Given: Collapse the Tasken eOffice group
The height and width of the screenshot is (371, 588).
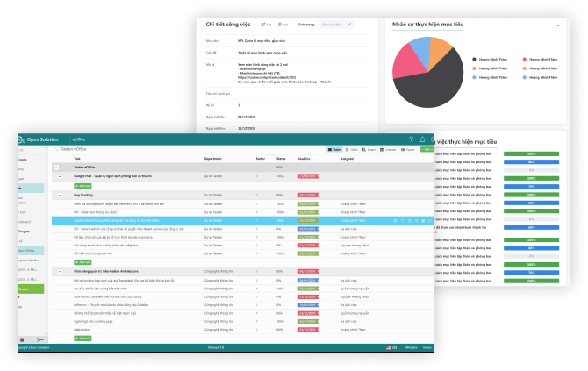Looking at the screenshot, I should click(x=56, y=168).
